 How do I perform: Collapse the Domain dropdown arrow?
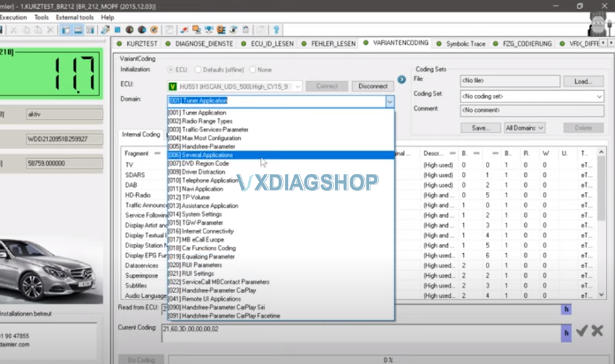coord(389,101)
